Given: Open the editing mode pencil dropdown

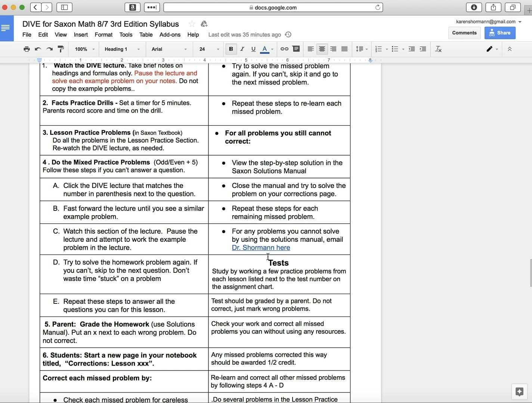Looking at the screenshot, I should (492, 49).
